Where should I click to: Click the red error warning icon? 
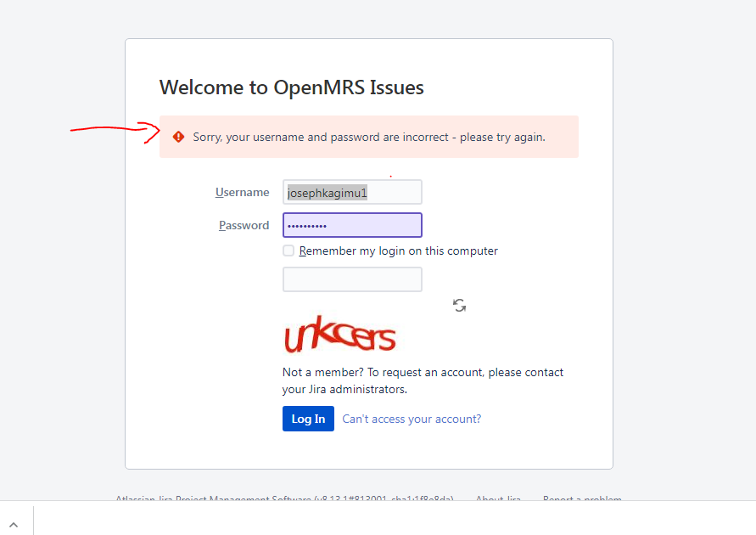click(178, 137)
